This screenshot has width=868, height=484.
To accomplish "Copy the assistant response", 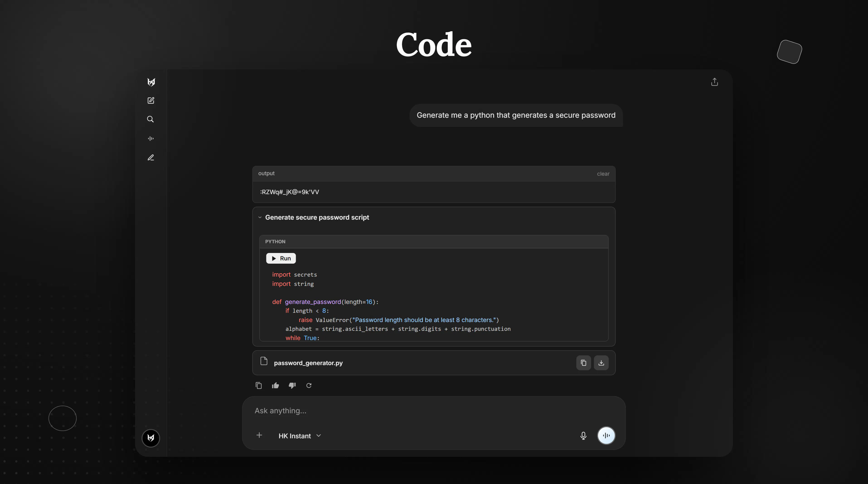I will tap(258, 385).
